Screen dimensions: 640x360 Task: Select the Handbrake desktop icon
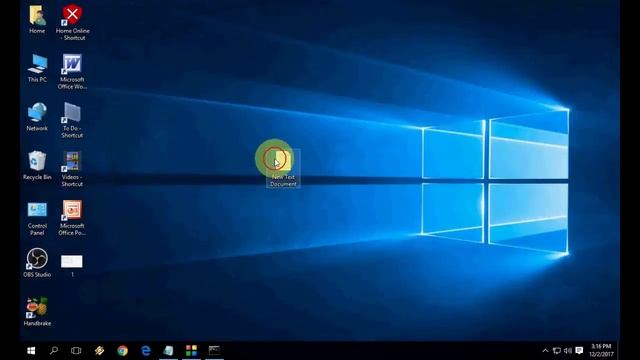click(x=37, y=307)
